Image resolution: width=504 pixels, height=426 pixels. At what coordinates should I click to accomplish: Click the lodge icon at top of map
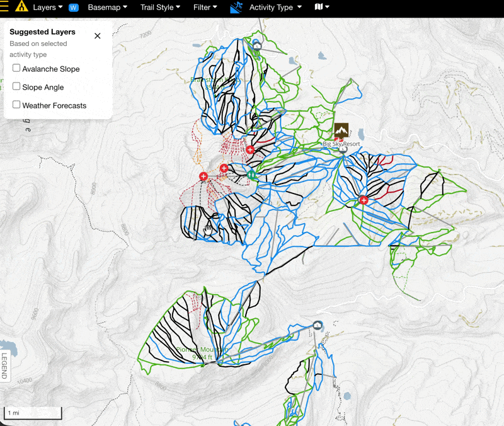pos(257,46)
